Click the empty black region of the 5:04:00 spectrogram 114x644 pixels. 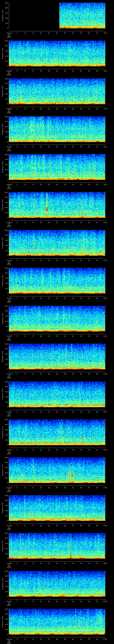(x=34, y=16)
